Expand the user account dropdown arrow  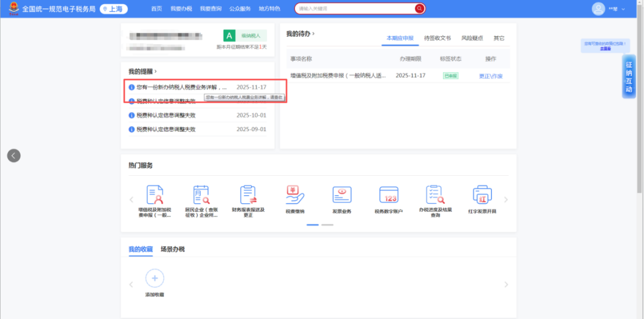point(624,9)
